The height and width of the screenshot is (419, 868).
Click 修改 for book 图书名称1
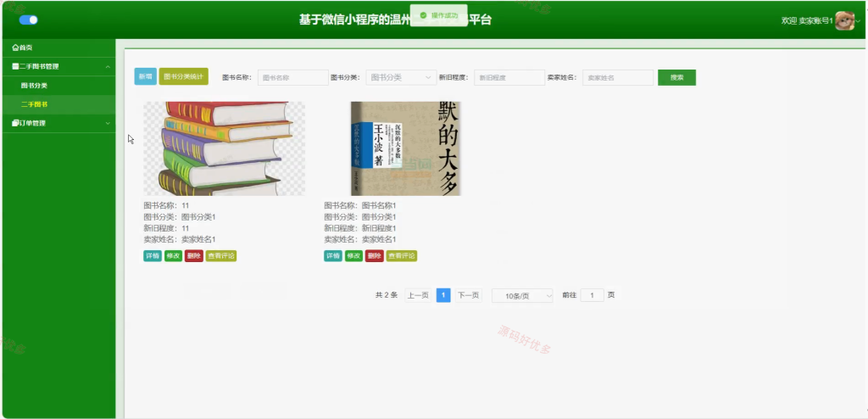pyautogui.click(x=353, y=256)
